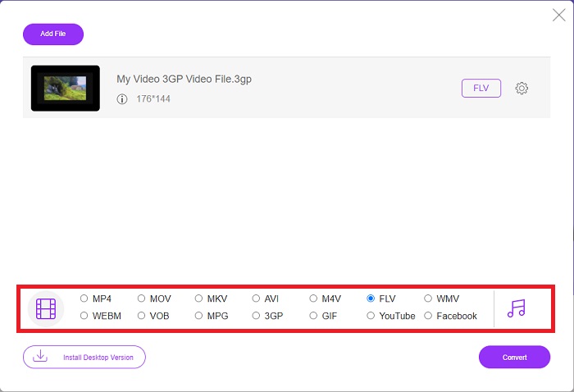The width and height of the screenshot is (574, 392).
Task: Choose the Facebook preset option
Action: [428, 316]
